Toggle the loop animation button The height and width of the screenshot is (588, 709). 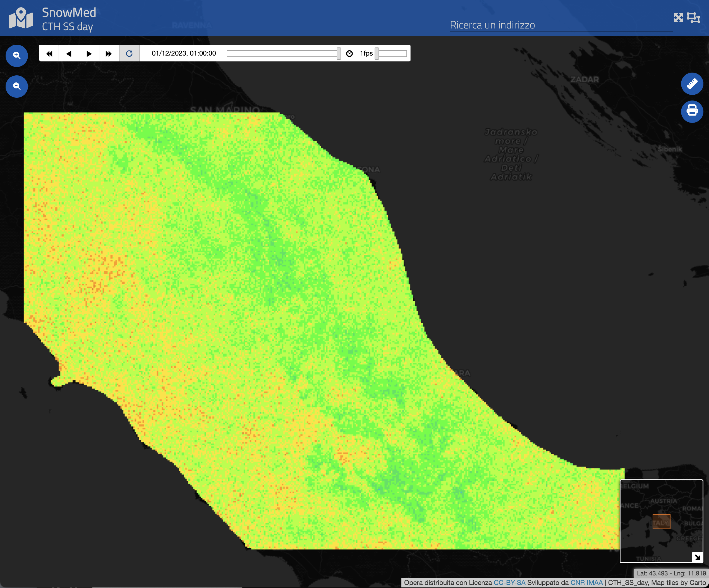point(129,53)
